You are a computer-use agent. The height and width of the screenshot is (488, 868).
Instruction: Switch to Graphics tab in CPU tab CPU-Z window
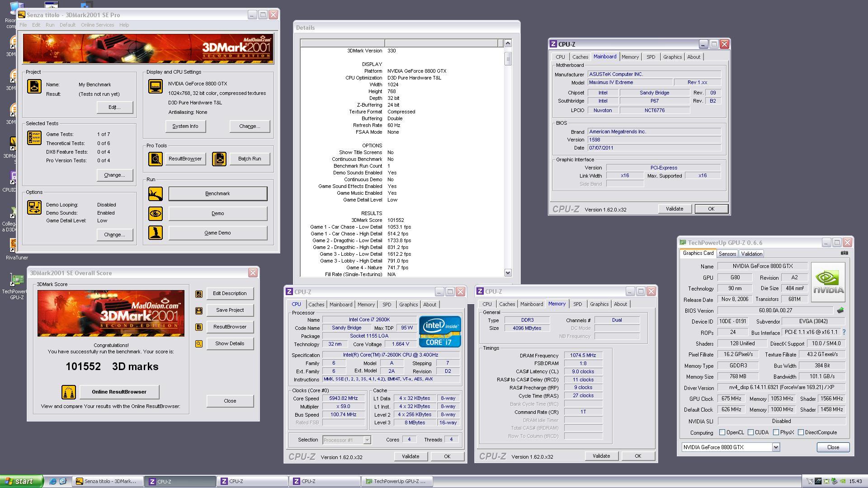[x=408, y=305]
